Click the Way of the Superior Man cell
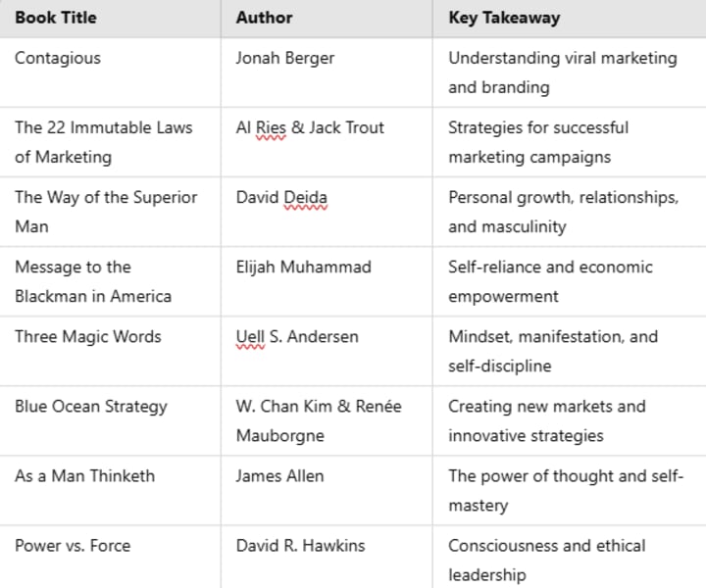Image resolution: width=706 pixels, height=588 pixels. (x=110, y=212)
